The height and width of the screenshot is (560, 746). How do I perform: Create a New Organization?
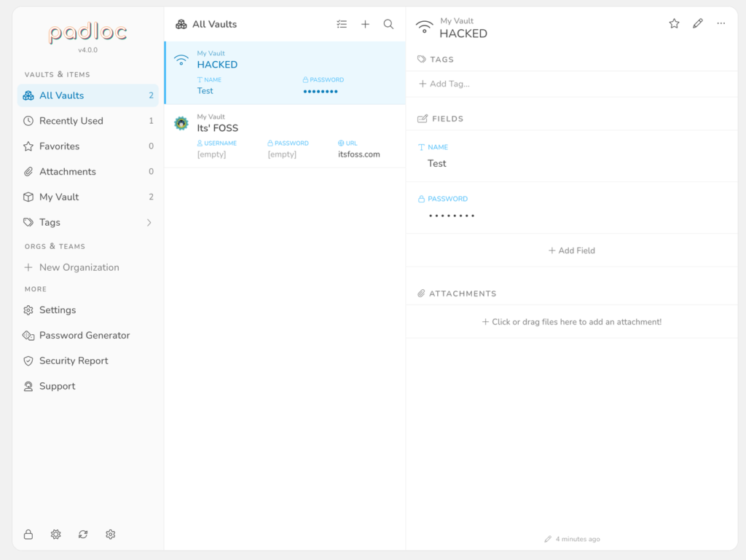88,268
